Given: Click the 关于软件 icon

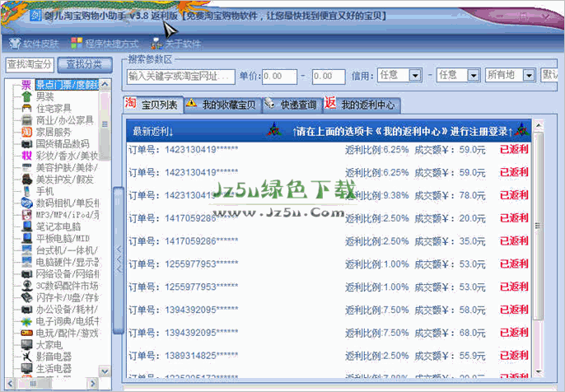Looking at the screenshot, I should pyautogui.click(x=156, y=44).
